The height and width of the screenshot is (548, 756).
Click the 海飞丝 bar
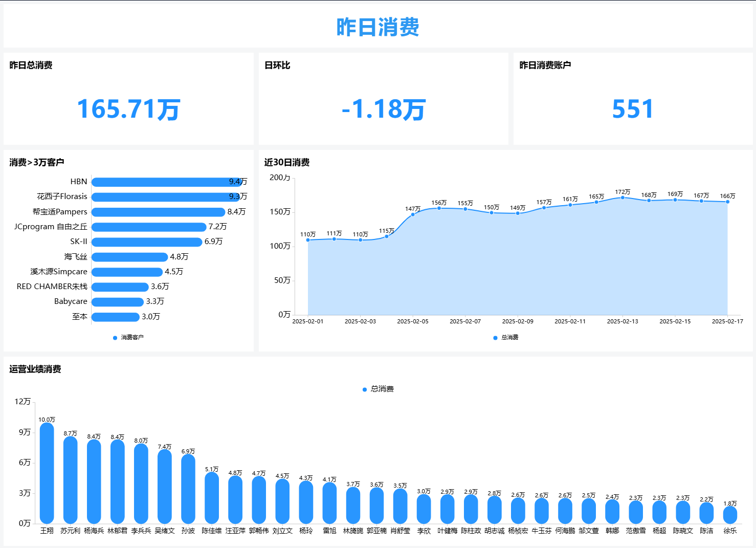130,257
